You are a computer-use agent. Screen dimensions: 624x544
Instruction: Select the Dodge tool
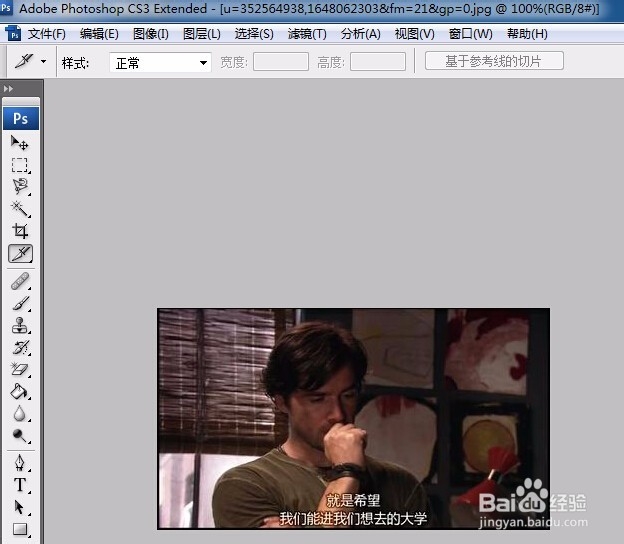pos(20,436)
